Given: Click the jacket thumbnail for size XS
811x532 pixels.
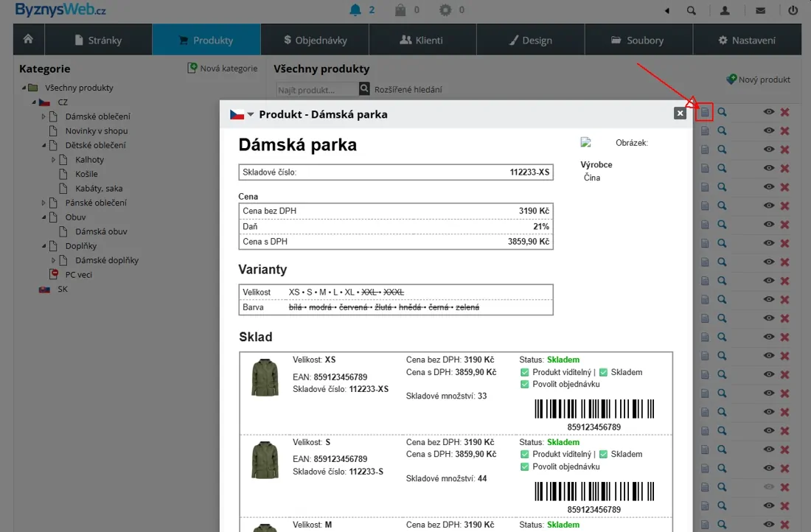Looking at the screenshot, I should [x=265, y=378].
